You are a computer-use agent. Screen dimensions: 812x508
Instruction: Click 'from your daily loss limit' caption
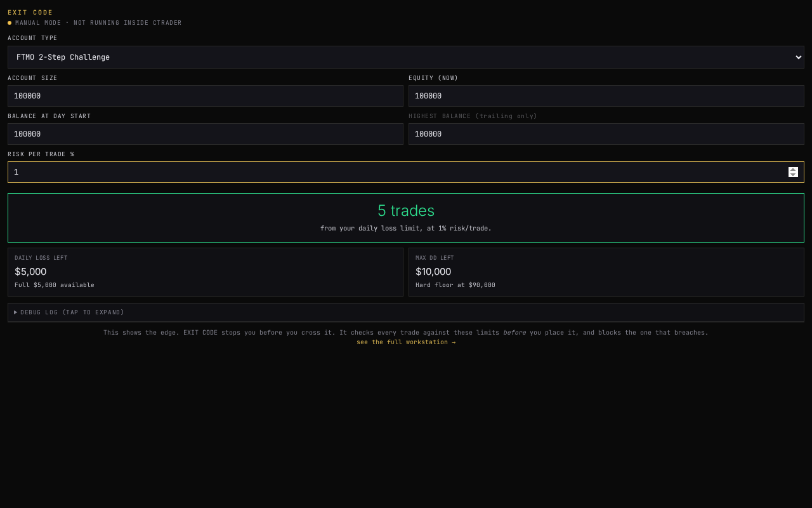[x=406, y=228]
